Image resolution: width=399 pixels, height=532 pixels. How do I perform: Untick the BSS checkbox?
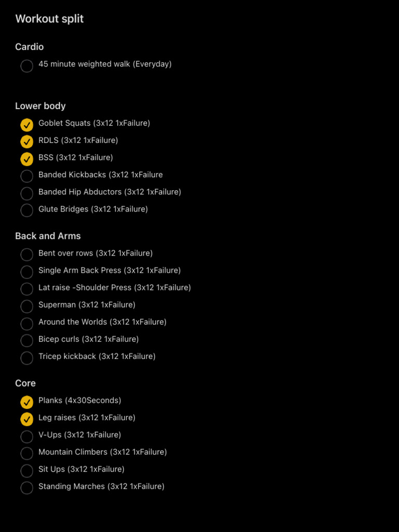point(27,159)
